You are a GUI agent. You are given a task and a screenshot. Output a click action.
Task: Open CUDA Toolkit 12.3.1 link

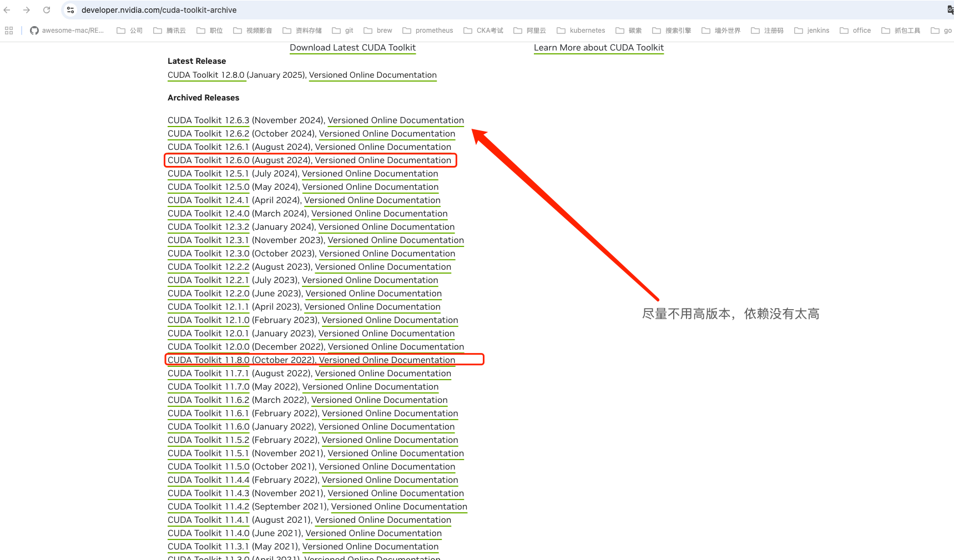209,240
